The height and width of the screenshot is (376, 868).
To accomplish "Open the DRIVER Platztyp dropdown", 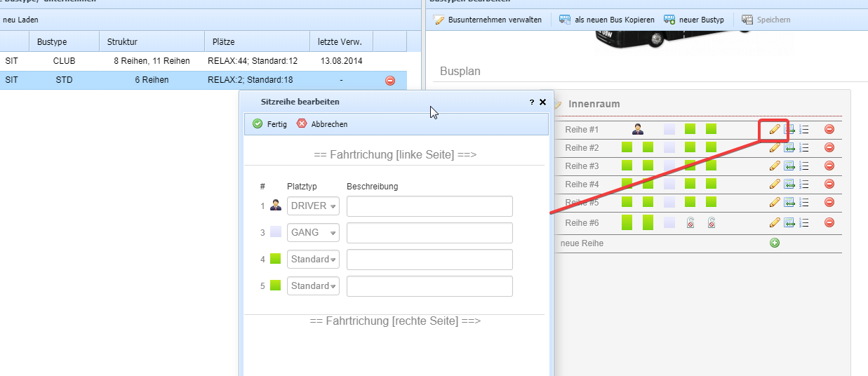I will (313, 206).
